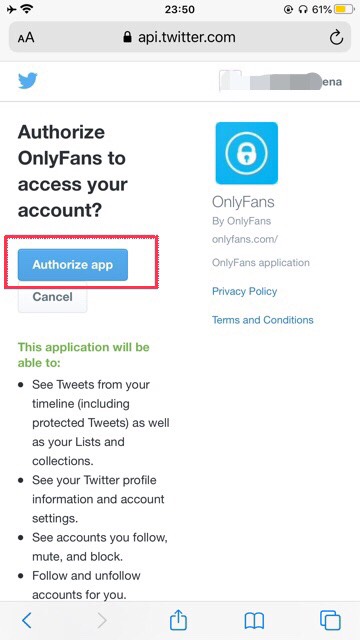360x640 pixels.
Task: Tap the onlyfans.com/ website link
Action: point(245,239)
